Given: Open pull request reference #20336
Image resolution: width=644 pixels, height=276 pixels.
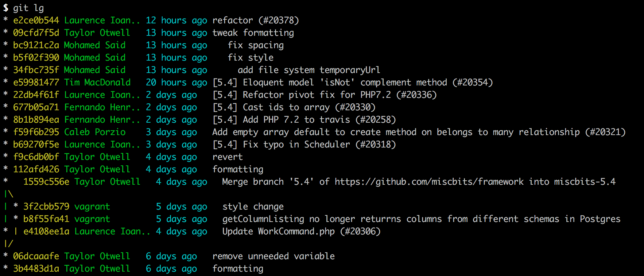Looking at the screenshot, I should coord(416,95).
